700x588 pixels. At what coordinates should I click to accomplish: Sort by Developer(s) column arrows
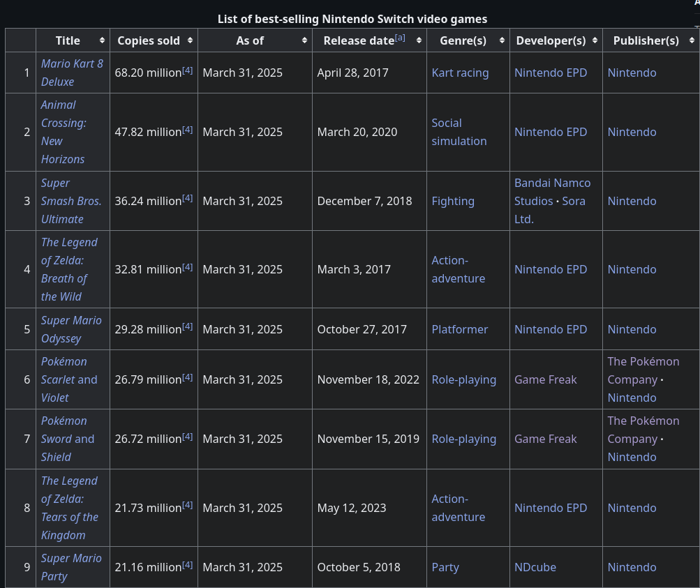coord(595,40)
